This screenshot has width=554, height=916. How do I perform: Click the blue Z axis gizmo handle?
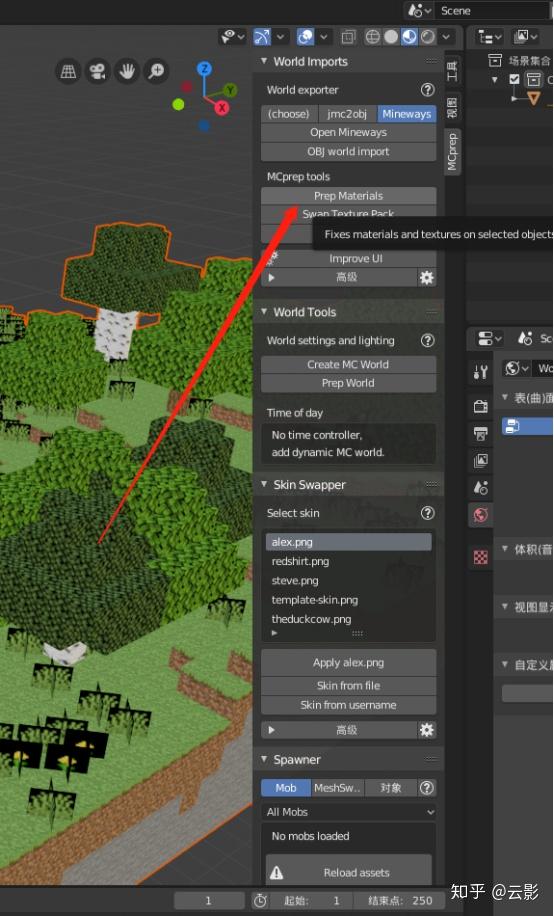204,68
